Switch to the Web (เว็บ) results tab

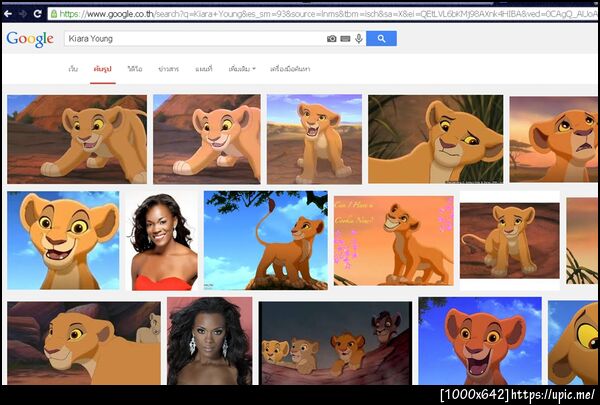point(73,69)
